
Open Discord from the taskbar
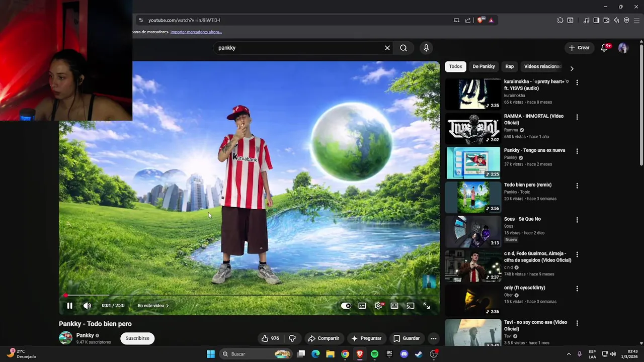click(404, 354)
